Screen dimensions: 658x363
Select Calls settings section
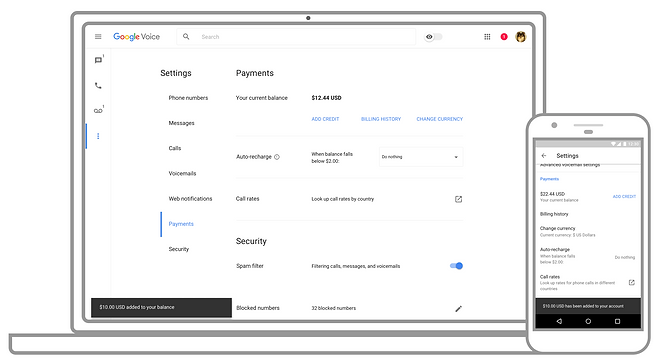[x=175, y=148]
